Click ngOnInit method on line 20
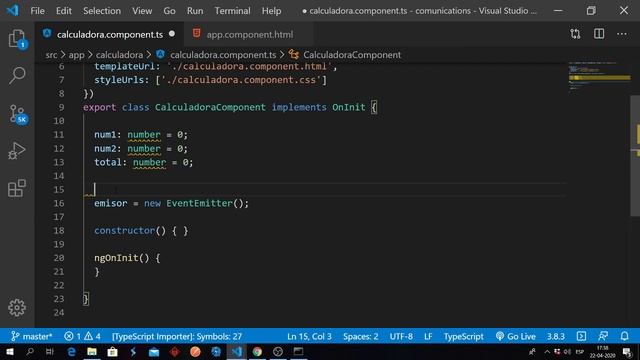 [x=116, y=258]
